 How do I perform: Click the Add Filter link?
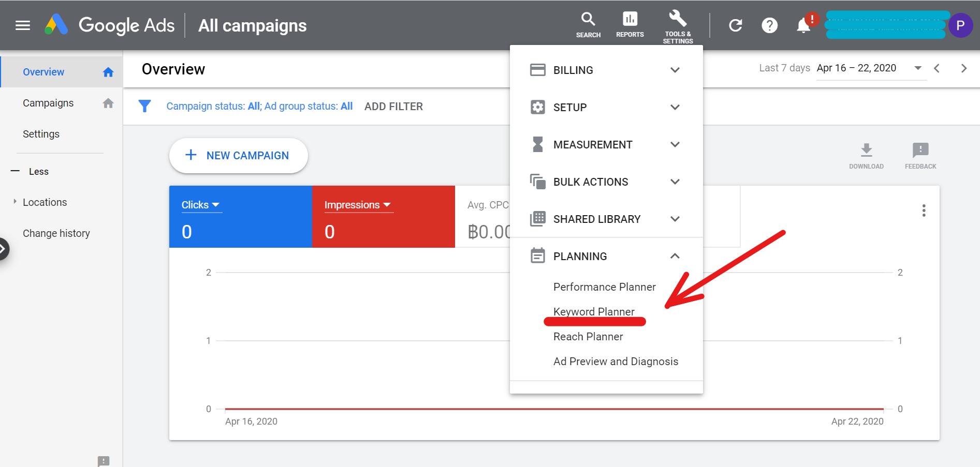[x=393, y=106]
